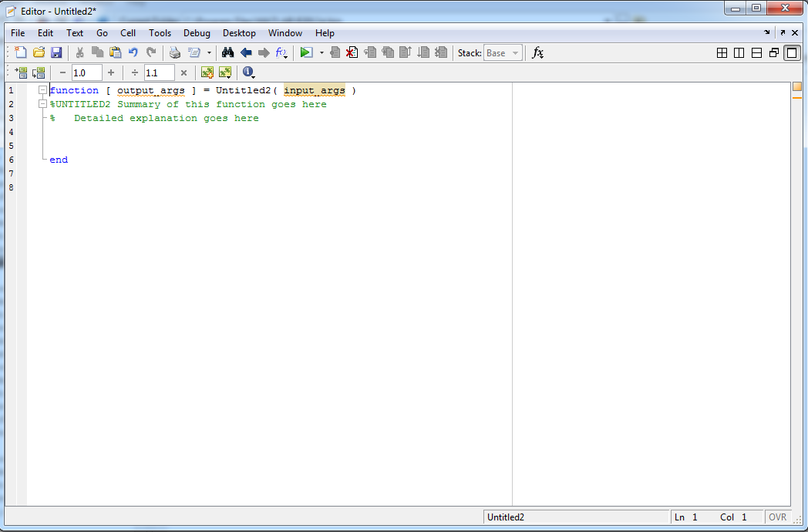The width and height of the screenshot is (808, 532).
Task: Open the Window menu
Action: (285, 33)
